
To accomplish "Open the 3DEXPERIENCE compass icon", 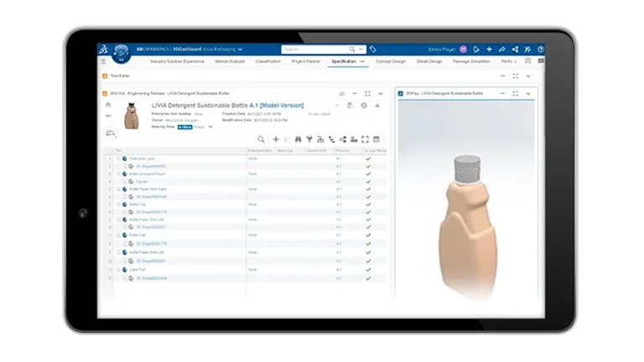I will 121,54.
